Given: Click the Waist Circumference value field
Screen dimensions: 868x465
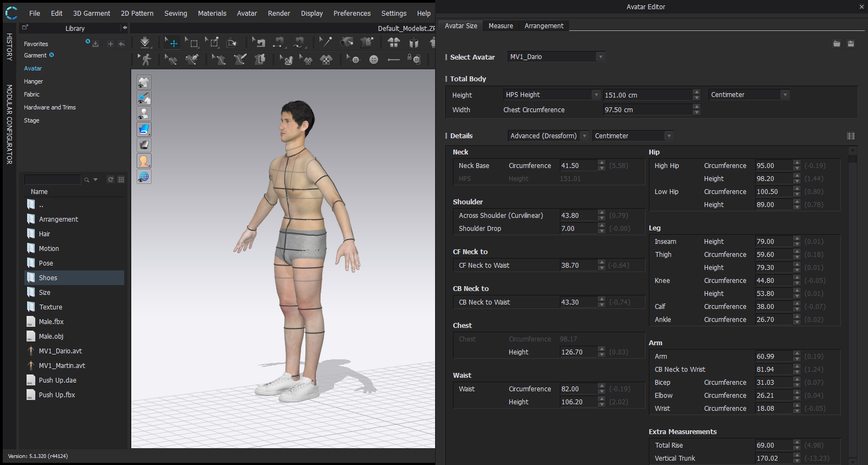Looking at the screenshot, I should point(578,389).
